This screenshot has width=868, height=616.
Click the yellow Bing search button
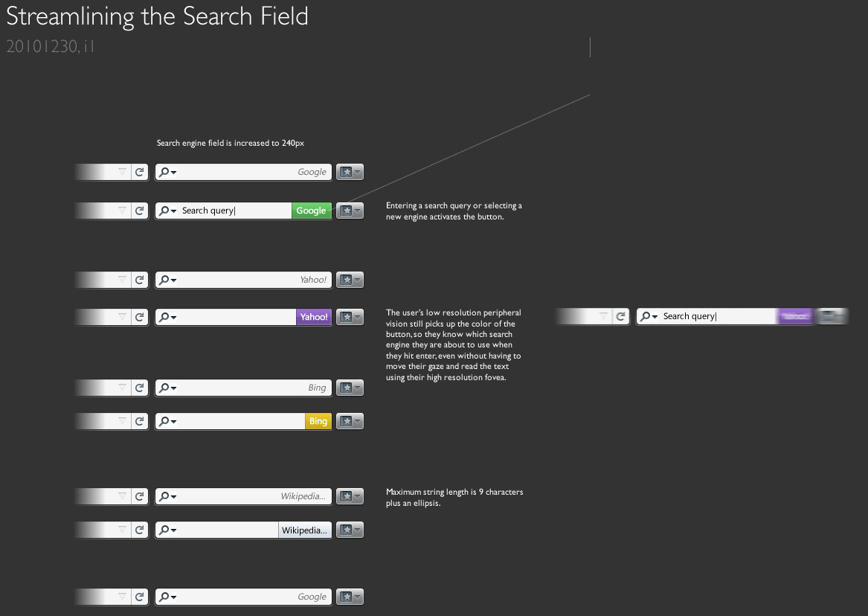point(318,421)
